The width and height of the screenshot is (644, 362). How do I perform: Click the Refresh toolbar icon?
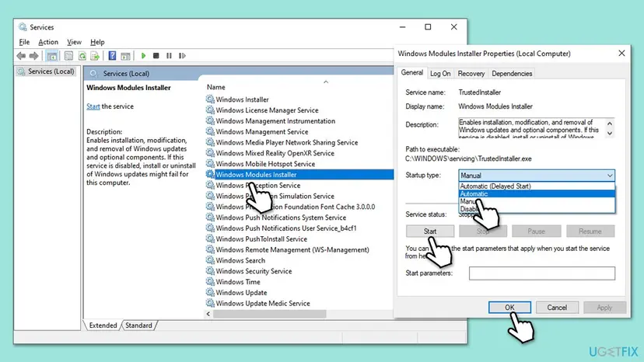(82, 55)
